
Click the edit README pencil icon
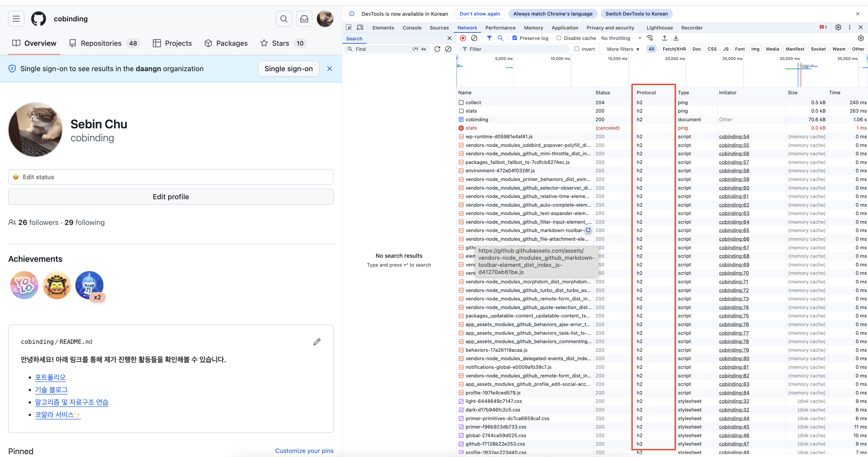(317, 342)
